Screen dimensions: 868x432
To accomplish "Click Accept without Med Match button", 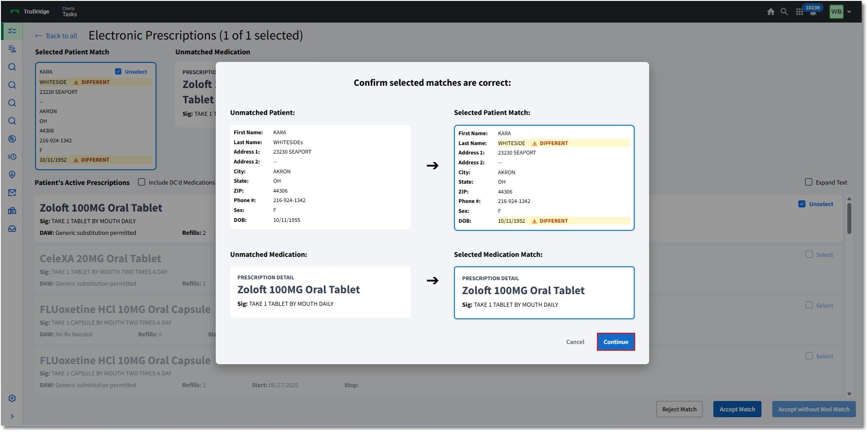I will 814,409.
